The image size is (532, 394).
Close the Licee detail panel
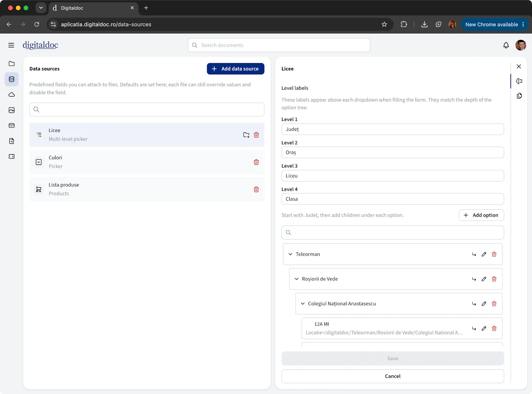point(519,66)
